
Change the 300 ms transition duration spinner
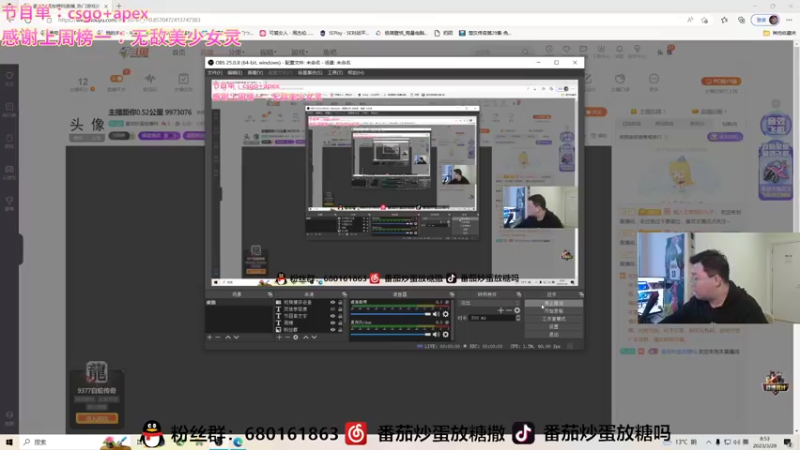(x=494, y=318)
